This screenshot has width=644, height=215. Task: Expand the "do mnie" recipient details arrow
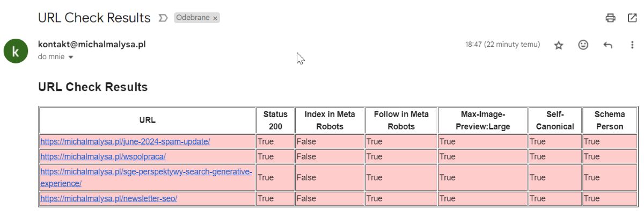click(x=71, y=57)
